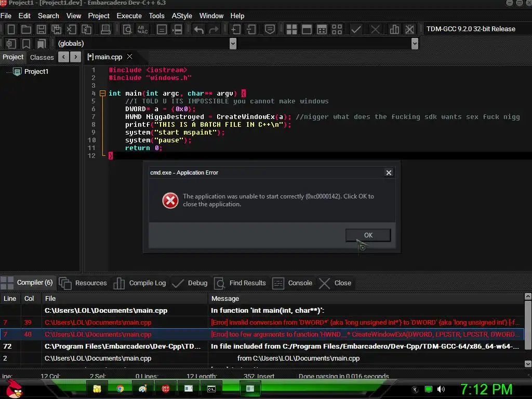Click the Unindent toolbar icon
The image size is (532, 399).
tap(251, 30)
